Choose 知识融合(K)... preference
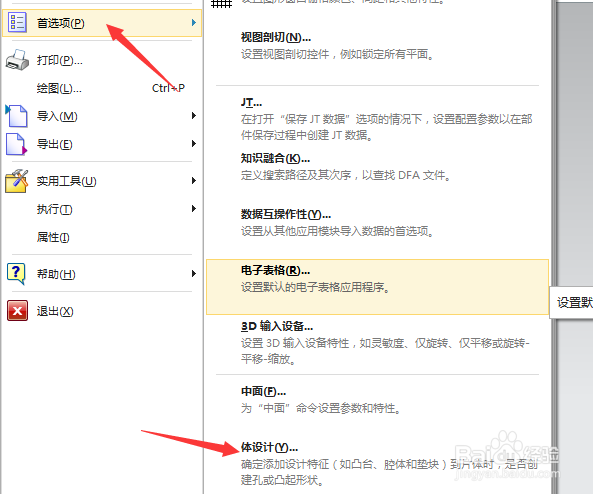Image resolution: width=593 pixels, height=494 pixels. 275,158
